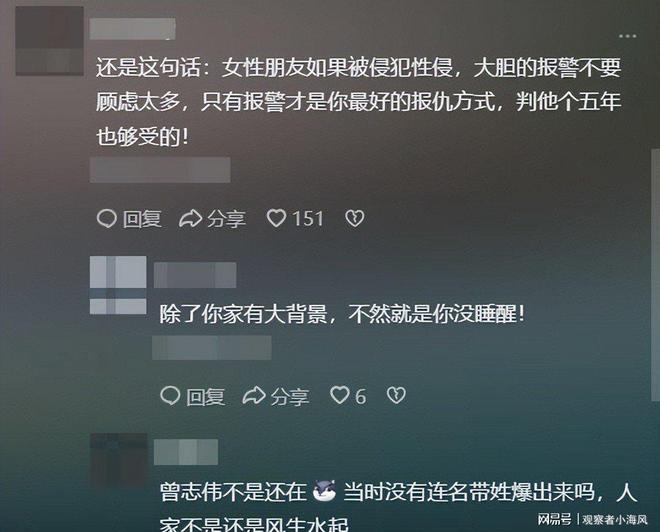Click 回复 text under first comment
Viewport: 660px width, 532px height.
[x=142, y=219]
